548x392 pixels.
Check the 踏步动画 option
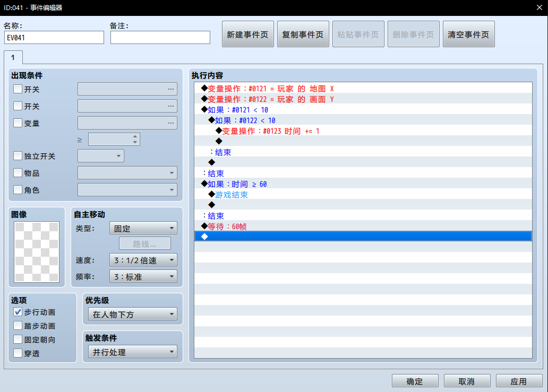18,326
